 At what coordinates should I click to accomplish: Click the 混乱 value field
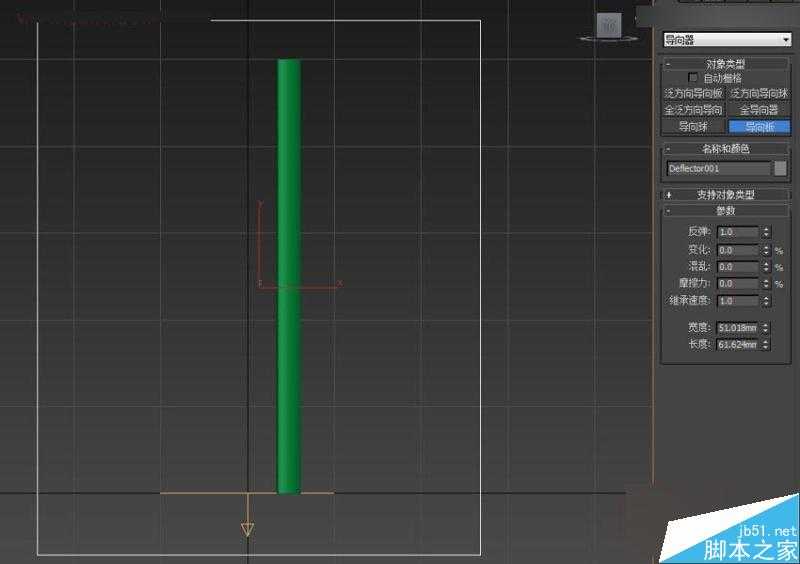coord(738,267)
